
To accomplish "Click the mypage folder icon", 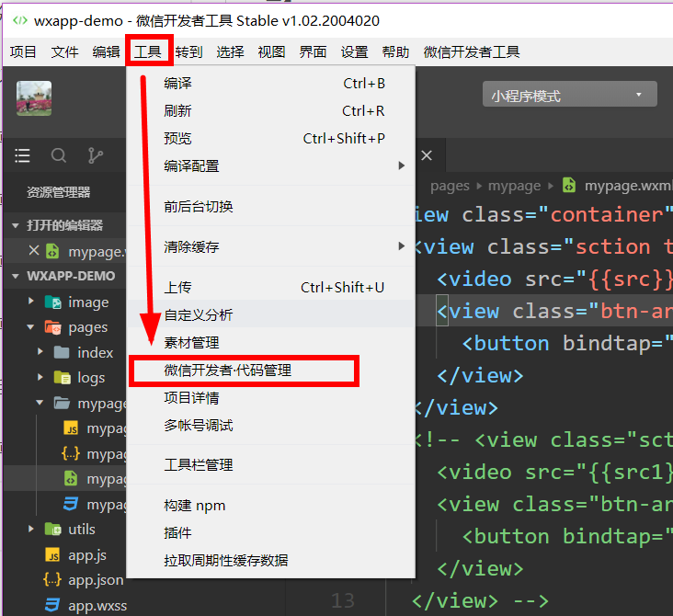I will click(x=62, y=403).
